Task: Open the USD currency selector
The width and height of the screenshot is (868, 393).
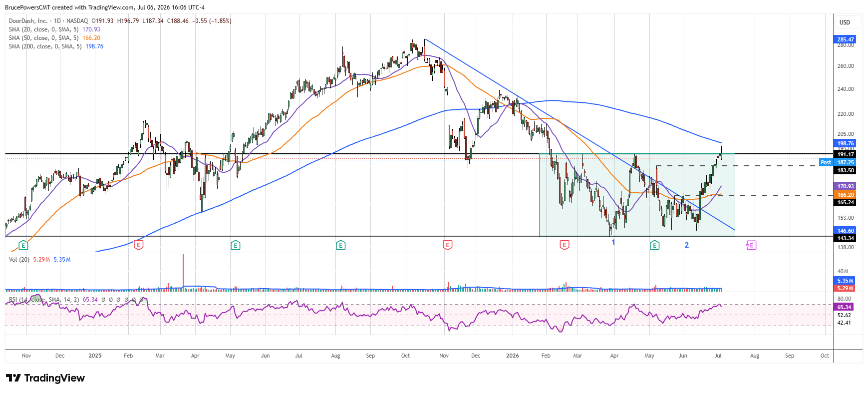Action: [x=848, y=22]
